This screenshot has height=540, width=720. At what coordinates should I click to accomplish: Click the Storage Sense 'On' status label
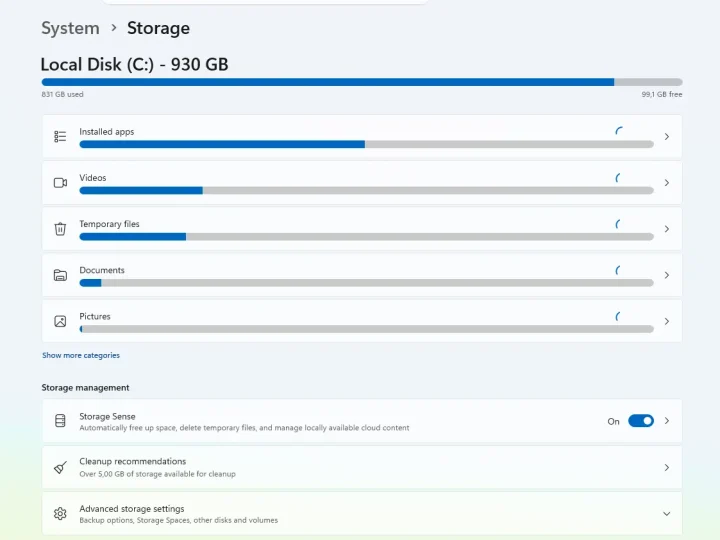click(x=613, y=421)
